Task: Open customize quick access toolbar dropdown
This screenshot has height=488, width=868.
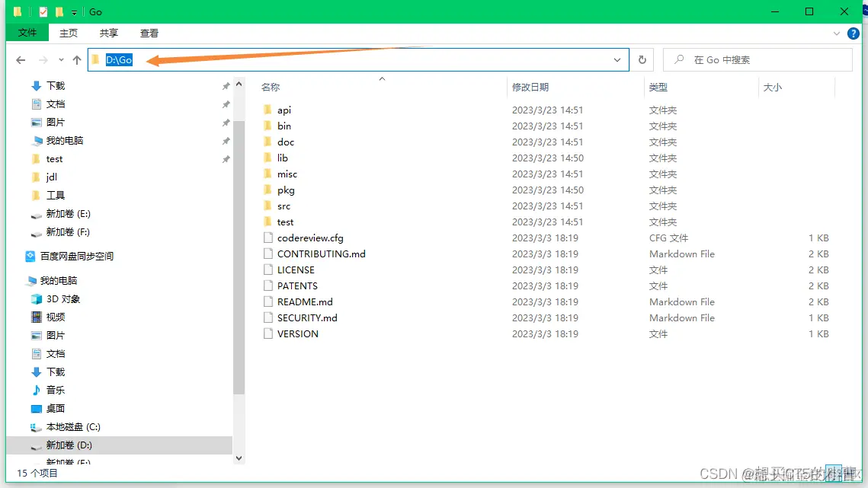Action: [x=74, y=12]
